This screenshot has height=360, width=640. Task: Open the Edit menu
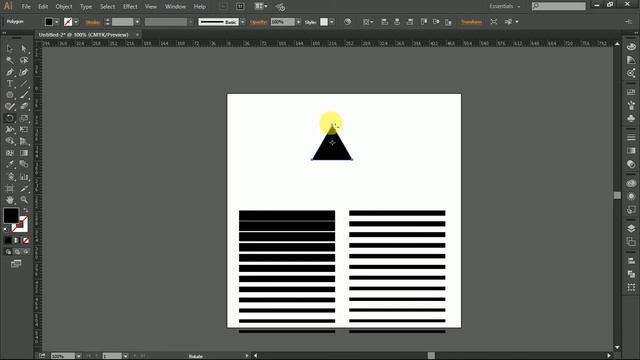[x=43, y=7]
